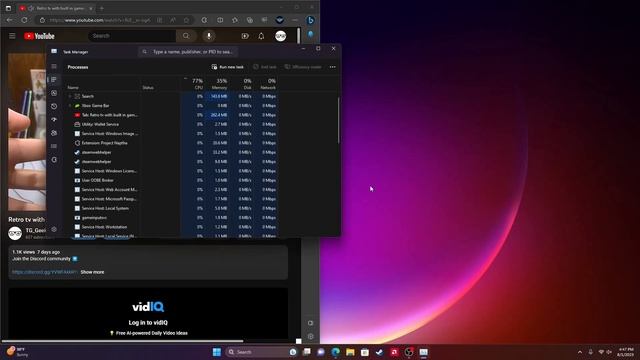This screenshot has width=640, height=360.
Task: Go to YouTube home via logo
Action: point(39,36)
